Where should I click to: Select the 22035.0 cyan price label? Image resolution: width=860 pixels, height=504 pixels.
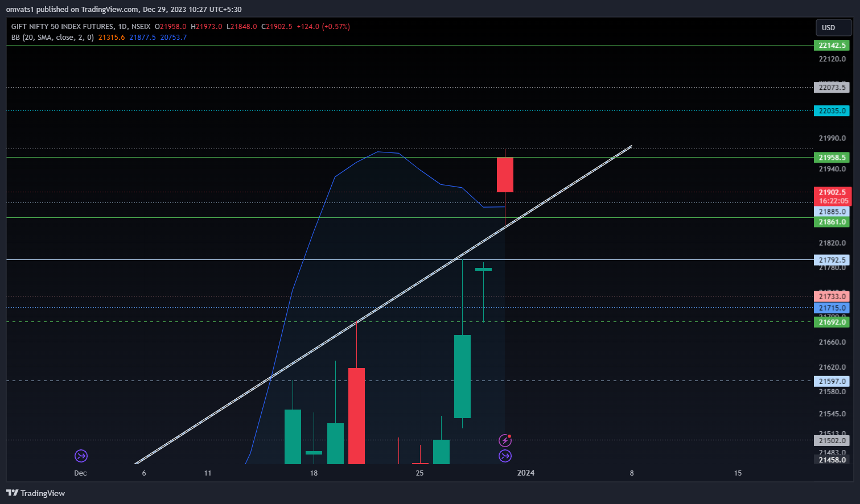pyautogui.click(x=832, y=111)
